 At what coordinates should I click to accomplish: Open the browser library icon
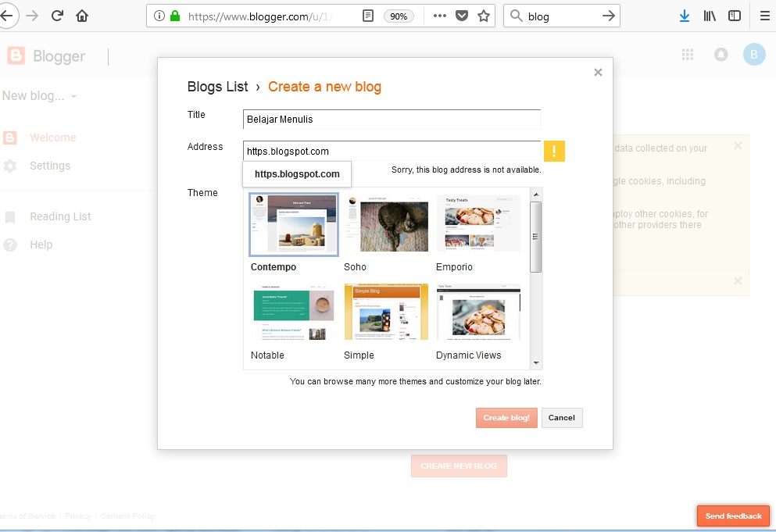tap(710, 16)
